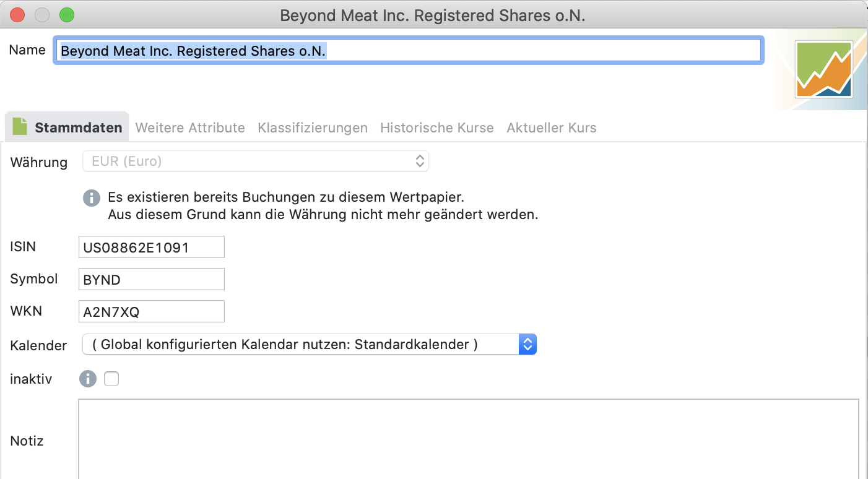This screenshot has height=479, width=868.
Task: Click the info icon beside the currency notice
Action: (92, 198)
